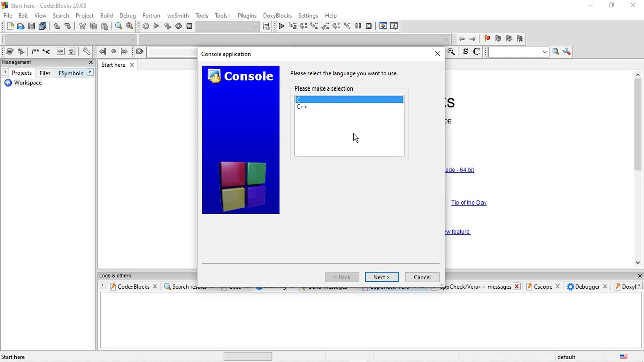Screen dimensions: 644x362
Task: Click the Replace icon in the toolbar
Action: (x=130, y=26)
